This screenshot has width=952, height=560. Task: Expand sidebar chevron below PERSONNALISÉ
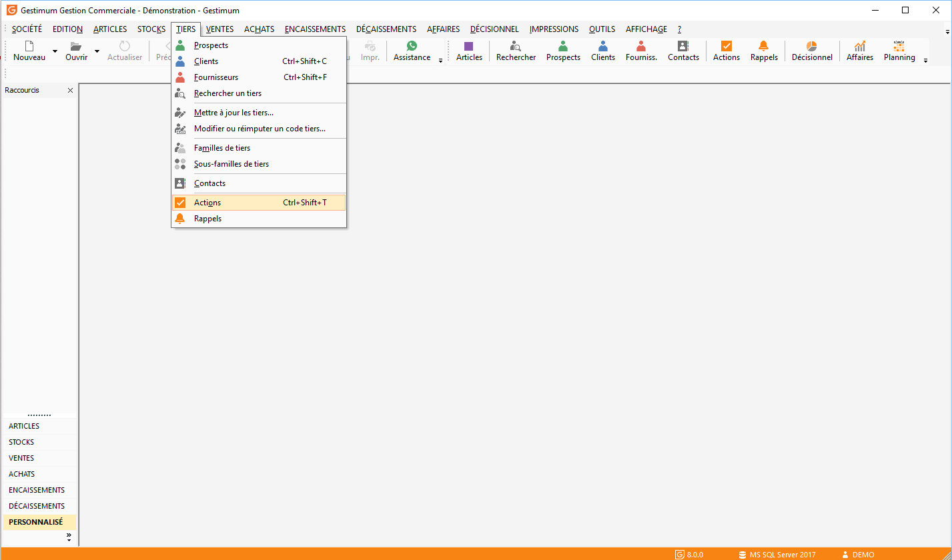click(x=69, y=537)
